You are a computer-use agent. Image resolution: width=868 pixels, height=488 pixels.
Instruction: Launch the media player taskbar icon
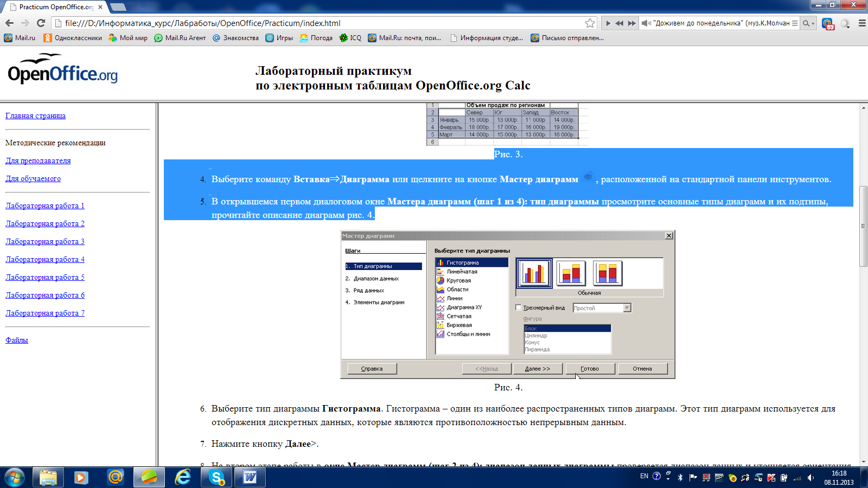pos(81,477)
